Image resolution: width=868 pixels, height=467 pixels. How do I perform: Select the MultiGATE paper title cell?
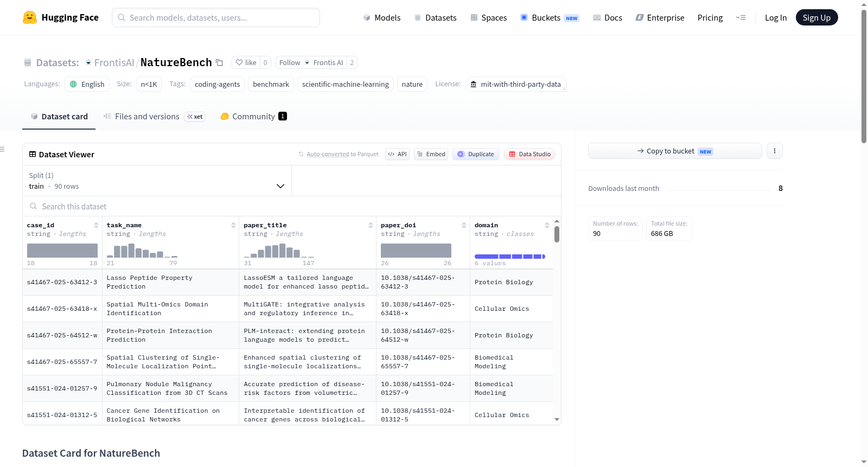click(x=308, y=309)
